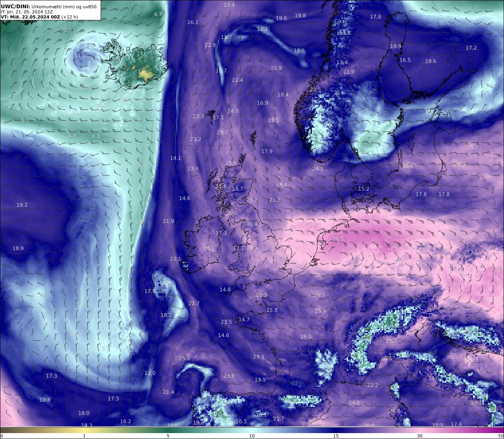Click the map value "27.2"
The image size is (504, 439).
tap(472, 148)
